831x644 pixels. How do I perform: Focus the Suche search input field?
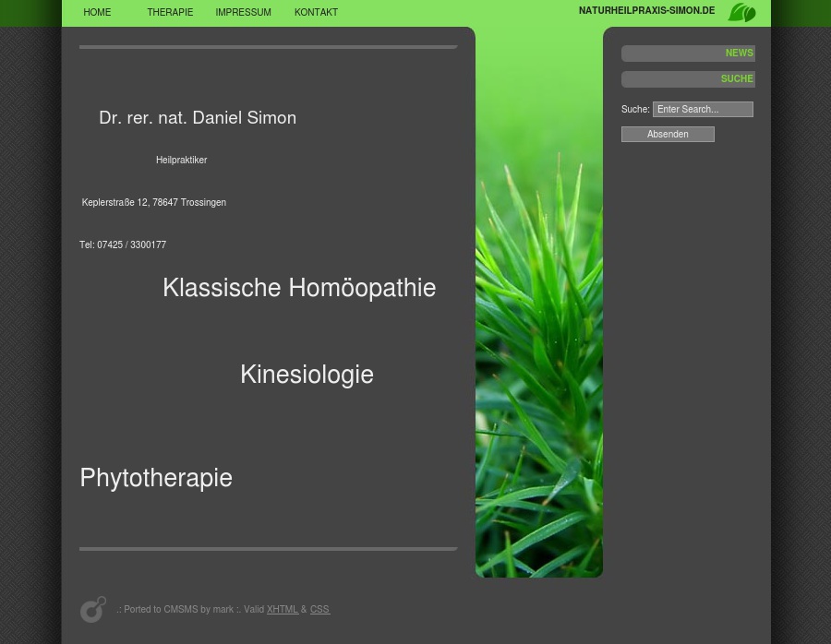click(703, 109)
